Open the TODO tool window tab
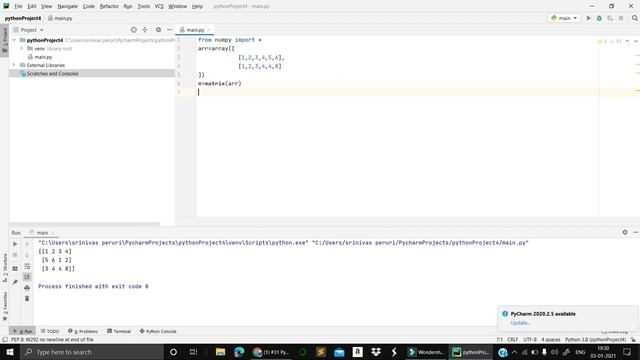 click(50, 331)
